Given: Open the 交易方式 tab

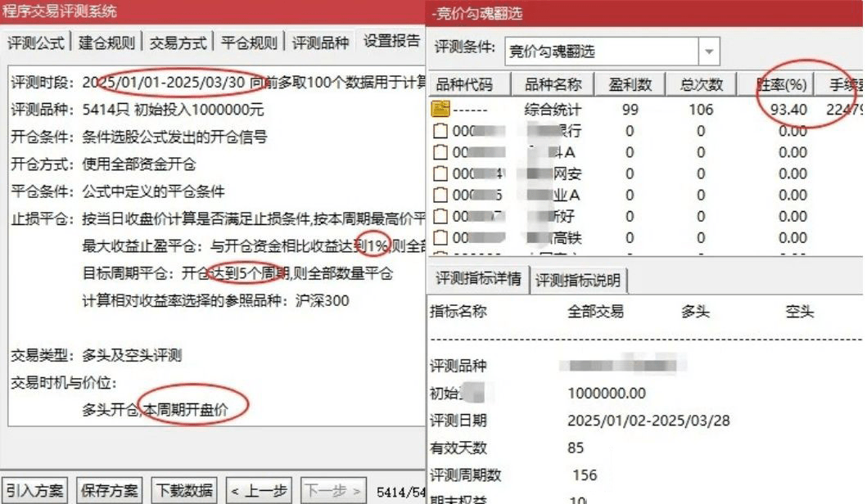Looking at the screenshot, I should click(178, 43).
